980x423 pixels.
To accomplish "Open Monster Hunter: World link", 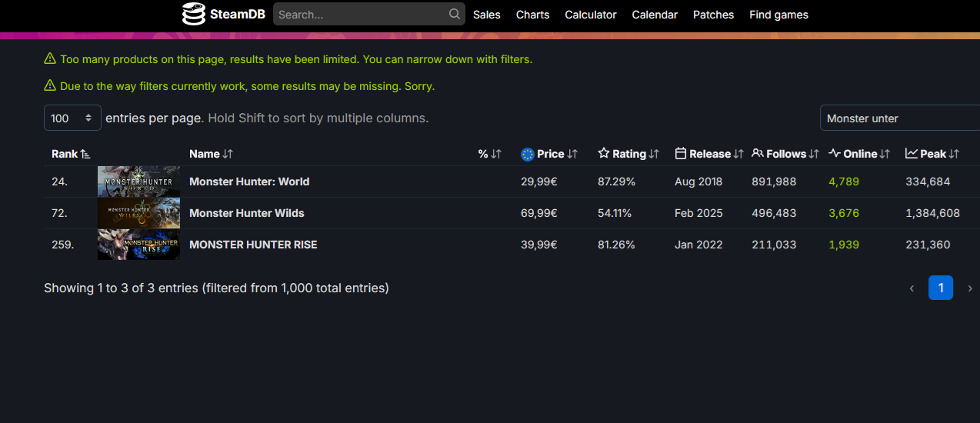I will point(249,182).
